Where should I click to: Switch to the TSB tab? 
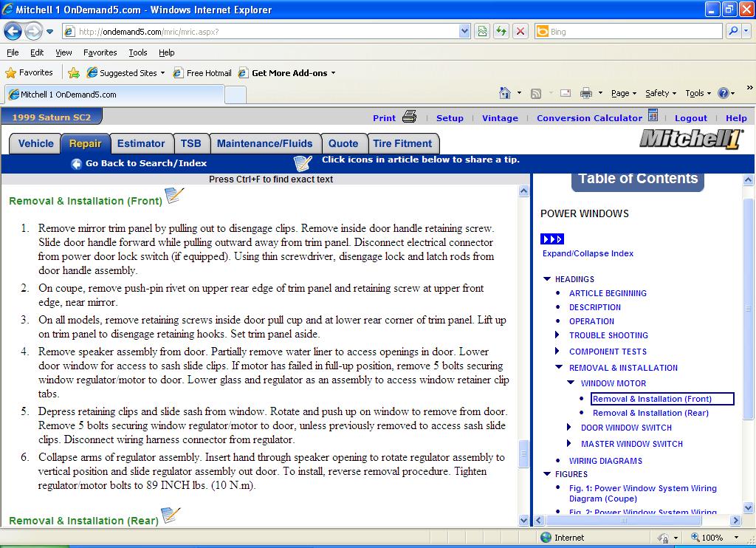point(191,144)
